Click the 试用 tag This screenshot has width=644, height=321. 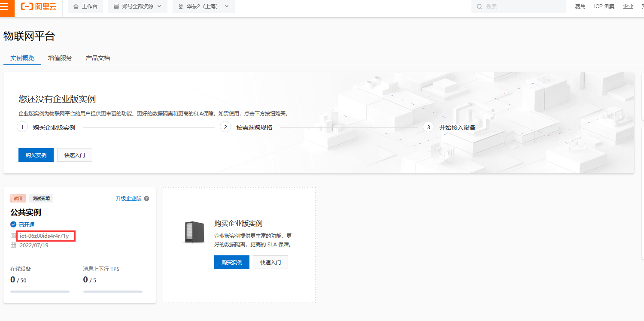pyautogui.click(x=18, y=199)
